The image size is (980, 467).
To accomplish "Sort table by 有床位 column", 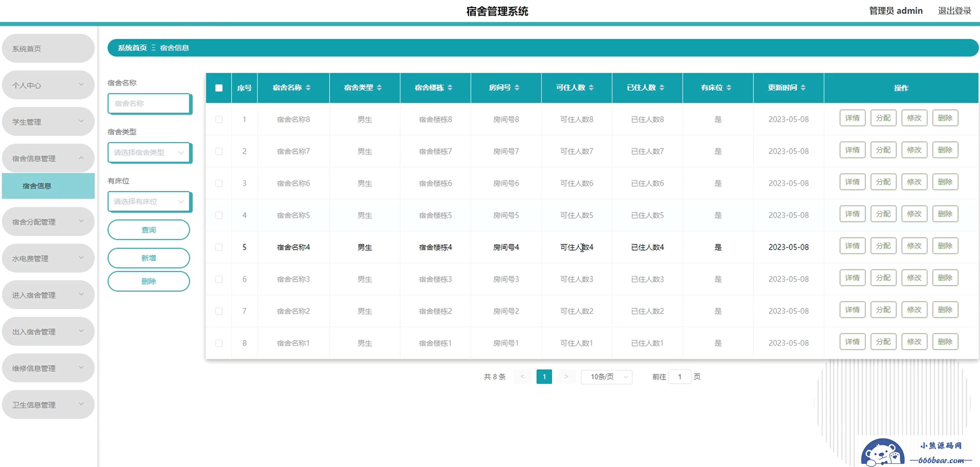I will tap(729, 88).
